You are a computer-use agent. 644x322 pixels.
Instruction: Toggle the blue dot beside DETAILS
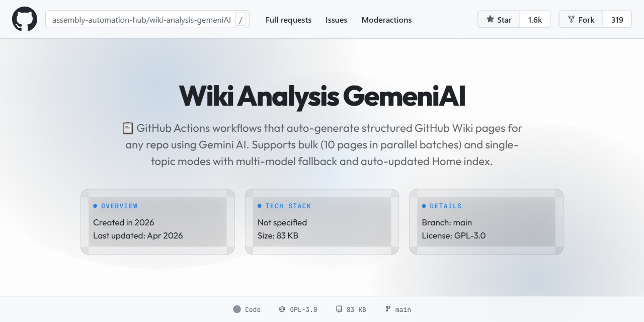(x=424, y=206)
